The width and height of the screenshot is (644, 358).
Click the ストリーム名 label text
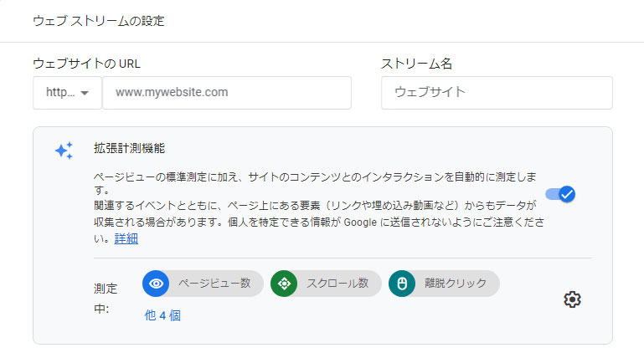tap(416, 64)
